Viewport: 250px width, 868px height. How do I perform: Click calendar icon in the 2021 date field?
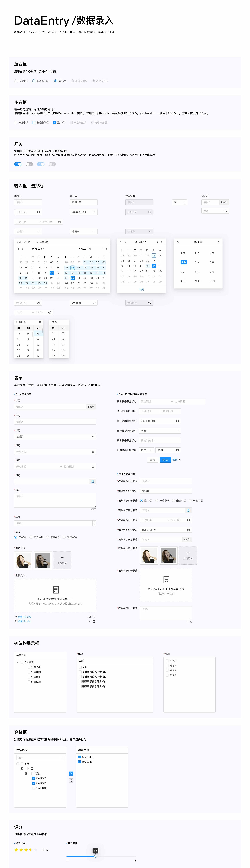click(177, 450)
